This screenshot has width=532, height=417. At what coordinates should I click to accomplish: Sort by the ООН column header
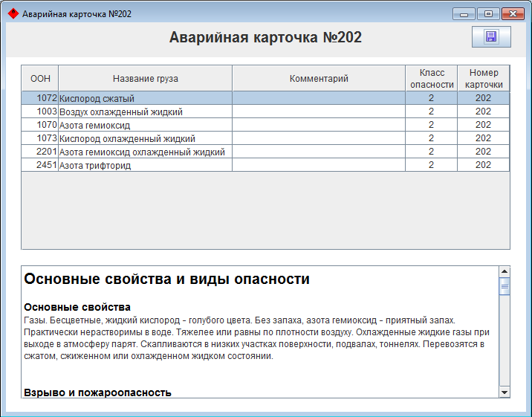[40, 78]
